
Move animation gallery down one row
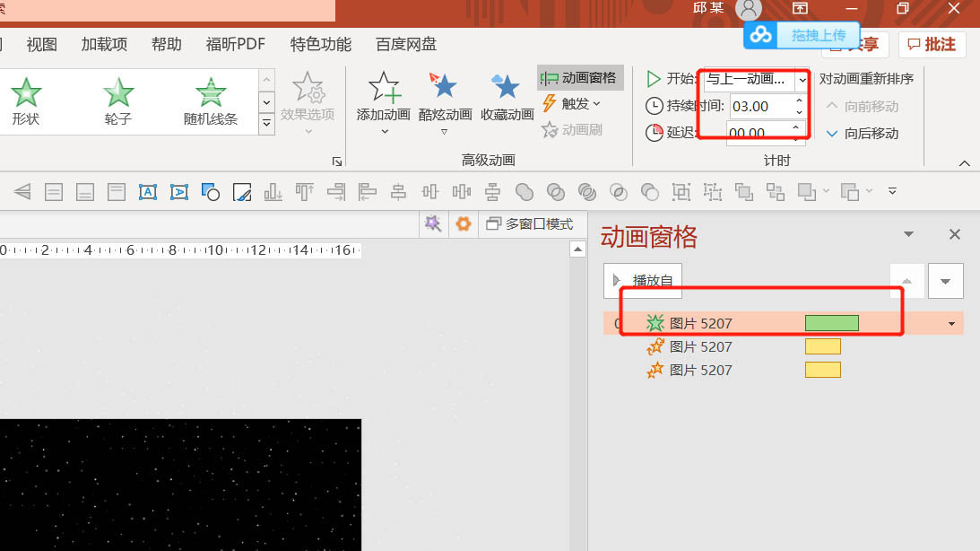(267, 101)
